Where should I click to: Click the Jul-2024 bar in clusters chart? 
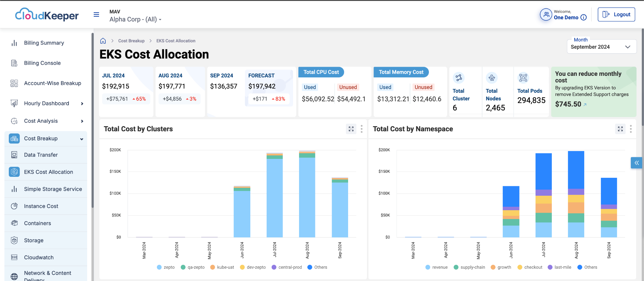[x=275, y=195]
